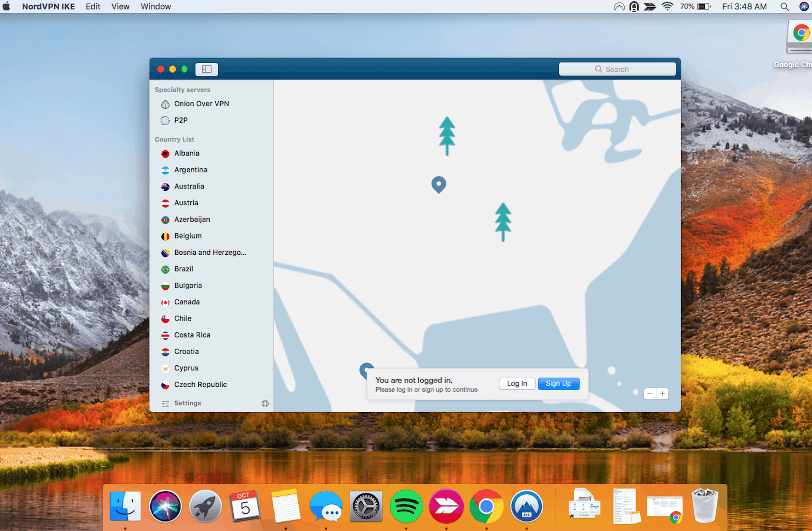Open System Preferences from the Dock
The image size is (812, 531).
coord(366,506)
